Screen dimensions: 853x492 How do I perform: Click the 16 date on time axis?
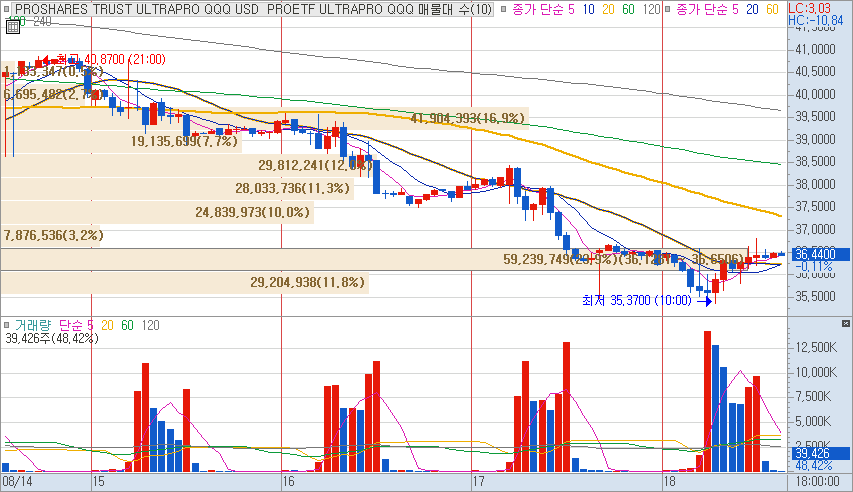tap(288, 481)
